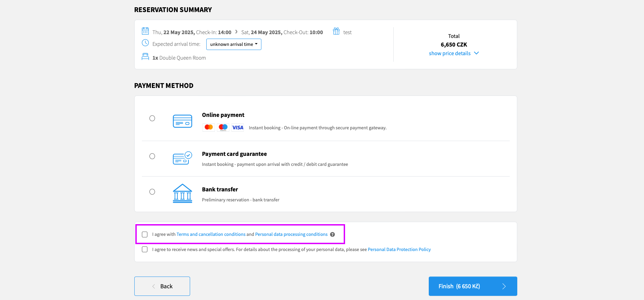Click the chevron beside show price details
The height and width of the screenshot is (300, 644).
click(477, 53)
